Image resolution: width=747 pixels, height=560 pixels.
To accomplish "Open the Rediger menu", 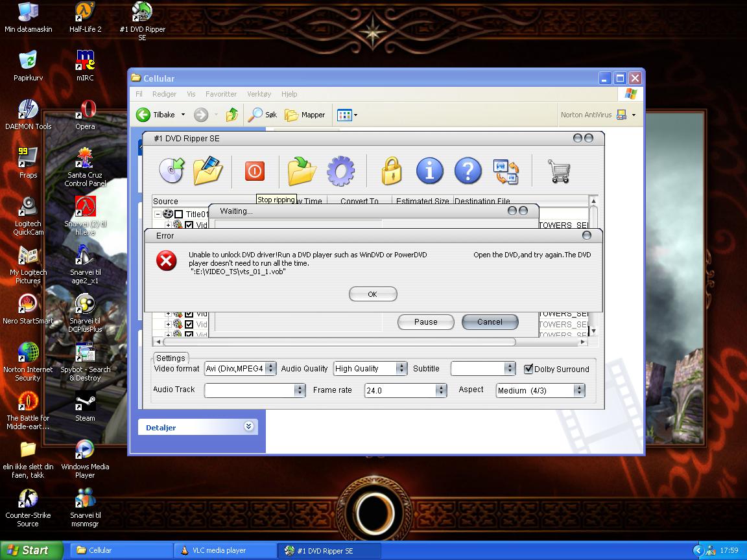I will (164, 94).
